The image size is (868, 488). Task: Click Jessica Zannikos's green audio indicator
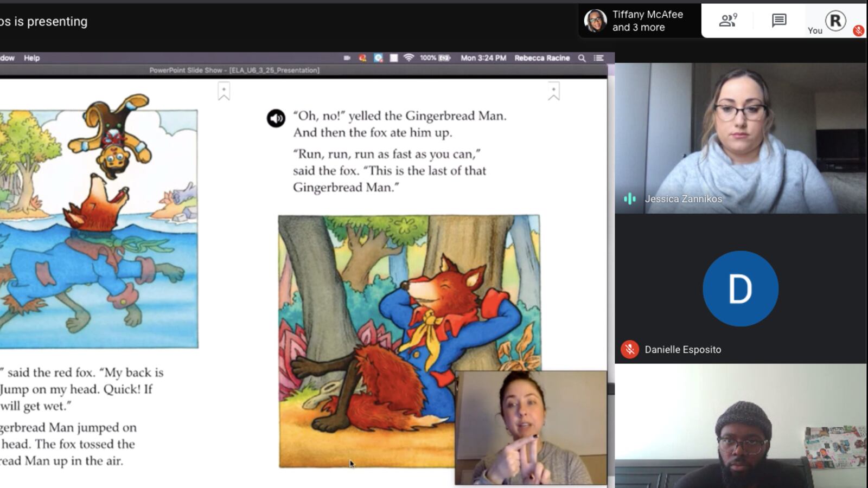point(629,199)
